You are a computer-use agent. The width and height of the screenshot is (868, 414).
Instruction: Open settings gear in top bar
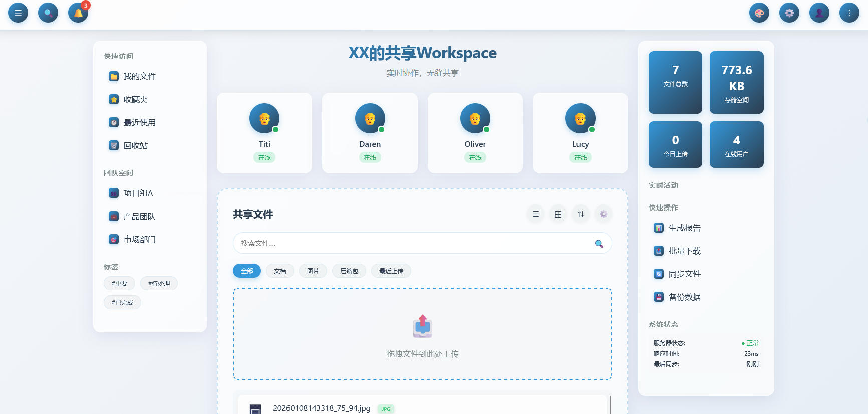click(x=789, y=13)
